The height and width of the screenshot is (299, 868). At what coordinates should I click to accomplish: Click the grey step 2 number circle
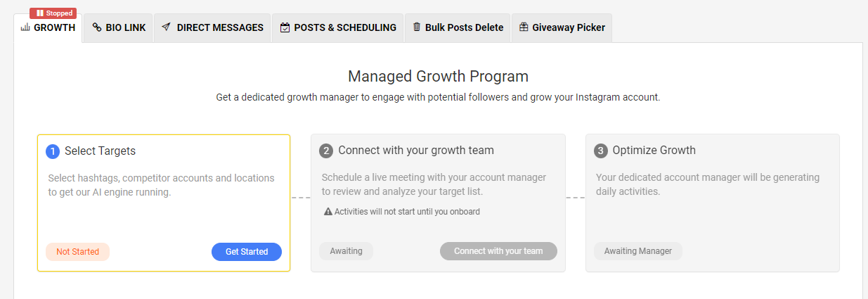coord(326,151)
